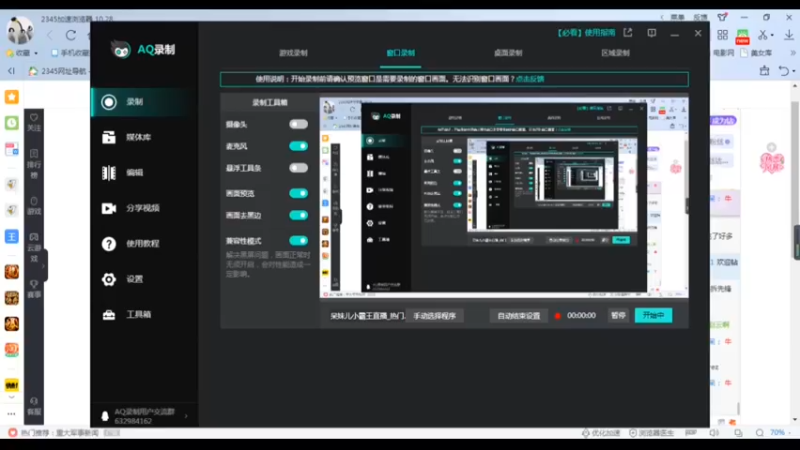
Task: Click the browser user avatar
Action: pyautogui.click(x=20, y=30)
